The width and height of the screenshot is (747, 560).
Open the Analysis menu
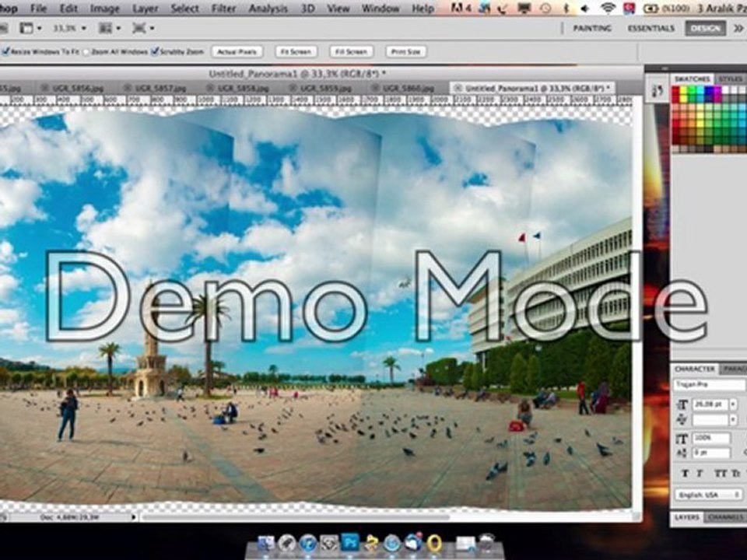pyautogui.click(x=268, y=9)
